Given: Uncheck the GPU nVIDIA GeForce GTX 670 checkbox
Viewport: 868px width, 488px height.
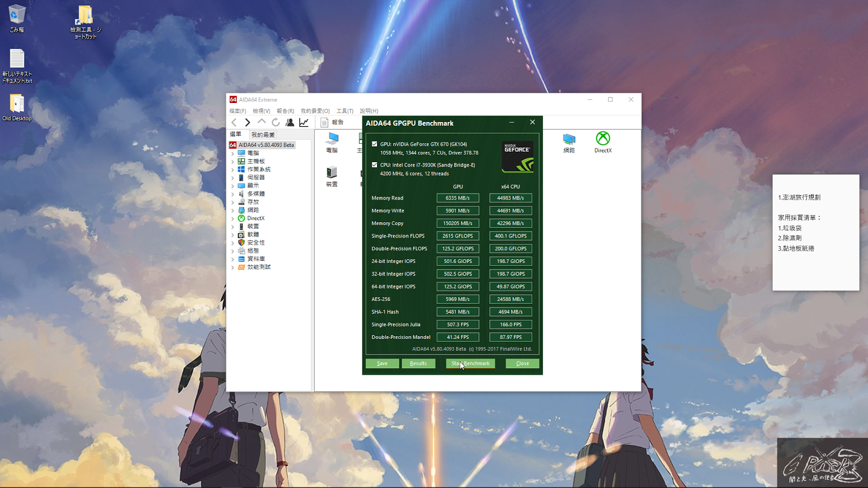Looking at the screenshot, I should click(374, 144).
